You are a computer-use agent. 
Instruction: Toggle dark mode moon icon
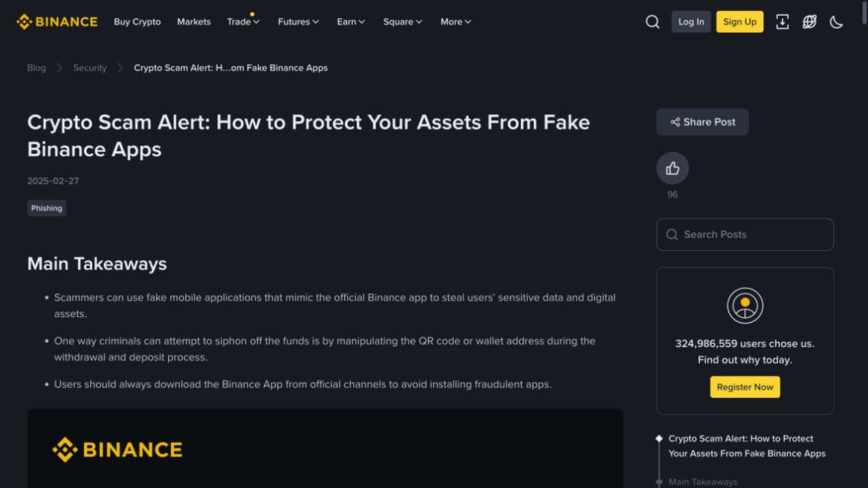point(837,22)
